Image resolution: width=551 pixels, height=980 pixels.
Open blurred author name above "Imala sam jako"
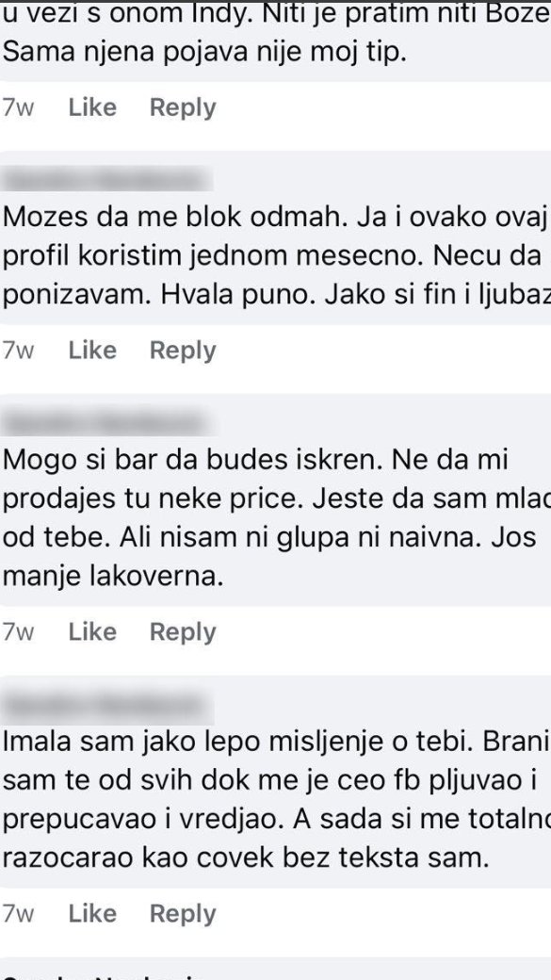(108, 705)
